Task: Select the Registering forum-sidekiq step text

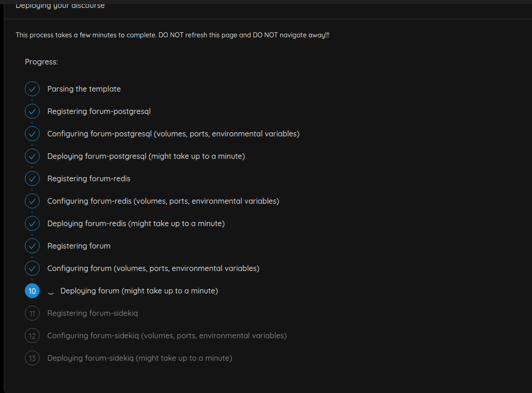Action: 93,313
